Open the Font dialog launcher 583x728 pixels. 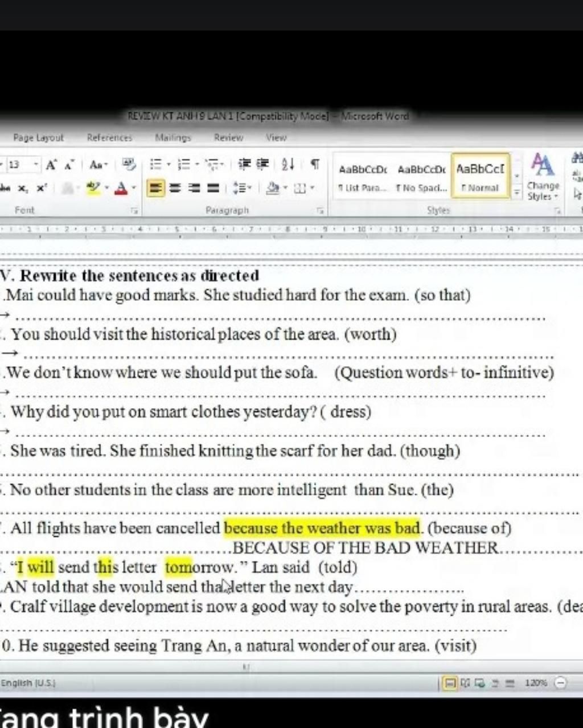click(135, 211)
